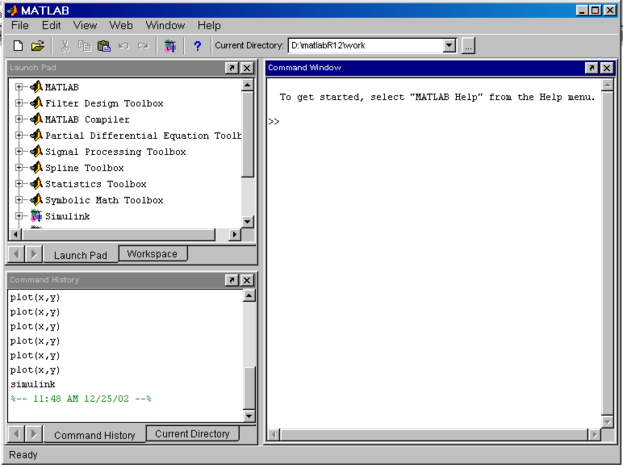Click the MATLAB logo icon in tree

(37, 86)
